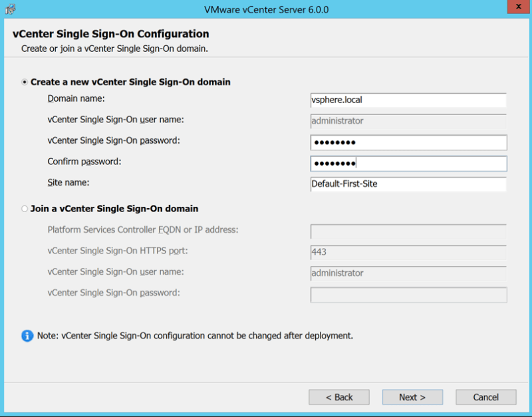Click the Domain name label
The height and width of the screenshot is (417, 532).
point(76,98)
